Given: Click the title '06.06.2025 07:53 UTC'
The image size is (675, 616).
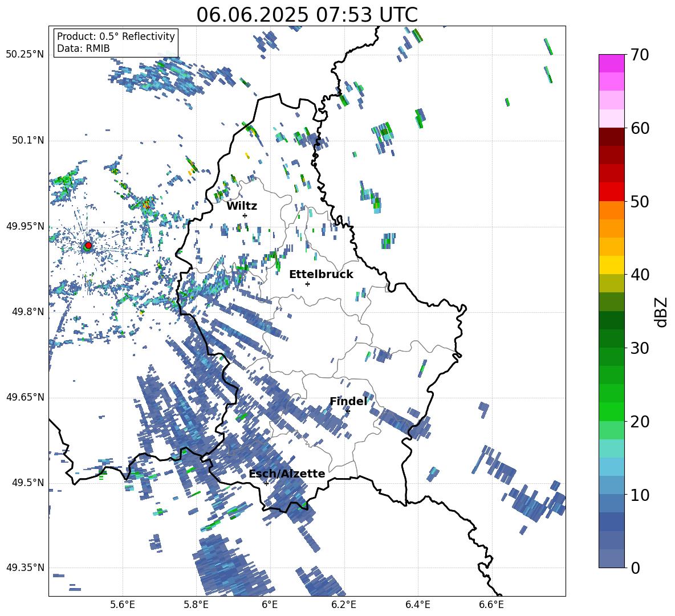Looking at the screenshot, I should coord(307,15).
